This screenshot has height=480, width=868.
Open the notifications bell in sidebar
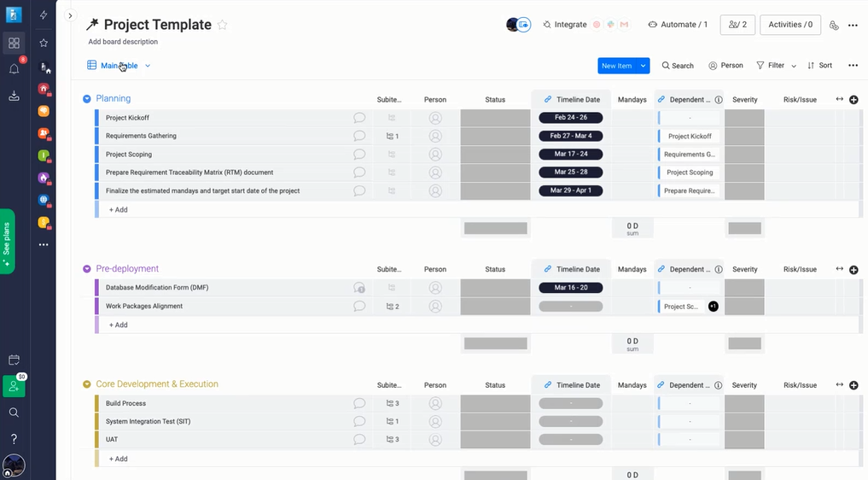[14, 69]
